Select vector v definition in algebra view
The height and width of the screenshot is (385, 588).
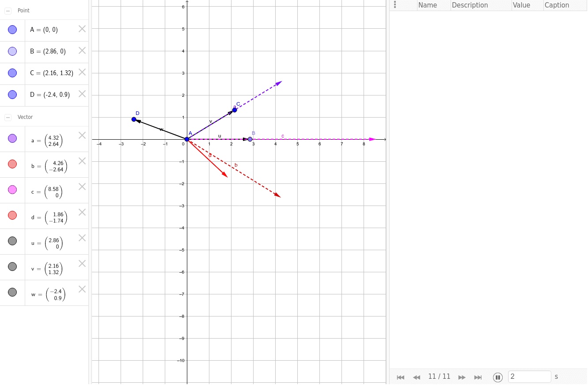47,269
